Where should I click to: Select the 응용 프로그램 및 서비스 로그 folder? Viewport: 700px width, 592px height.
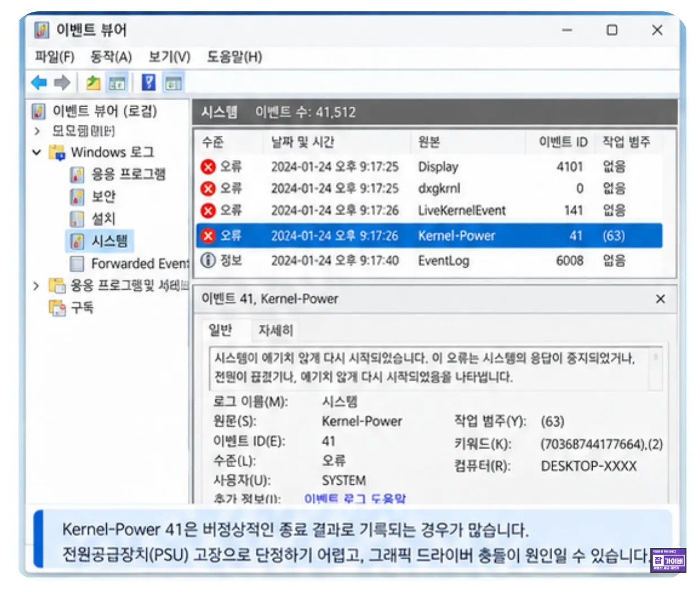tap(119, 286)
